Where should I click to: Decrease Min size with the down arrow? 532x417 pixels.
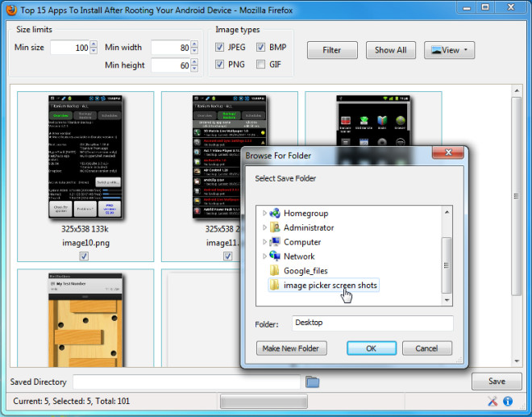point(94,51)
